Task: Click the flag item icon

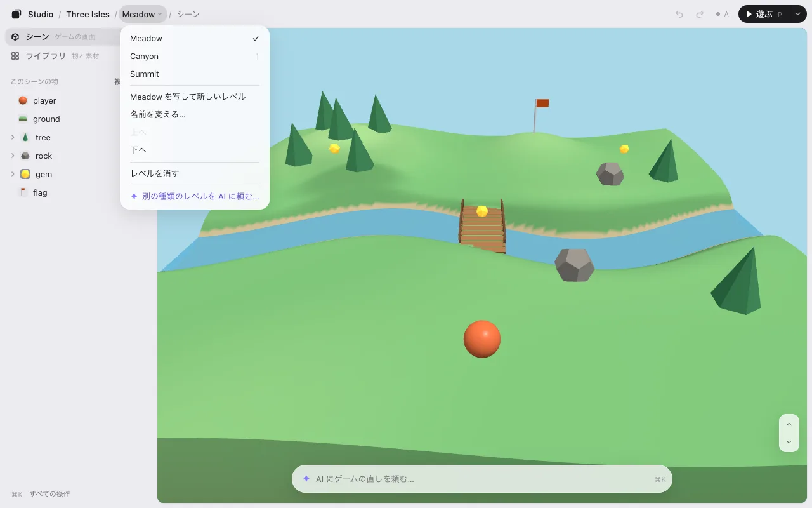Action: [23, 192]
